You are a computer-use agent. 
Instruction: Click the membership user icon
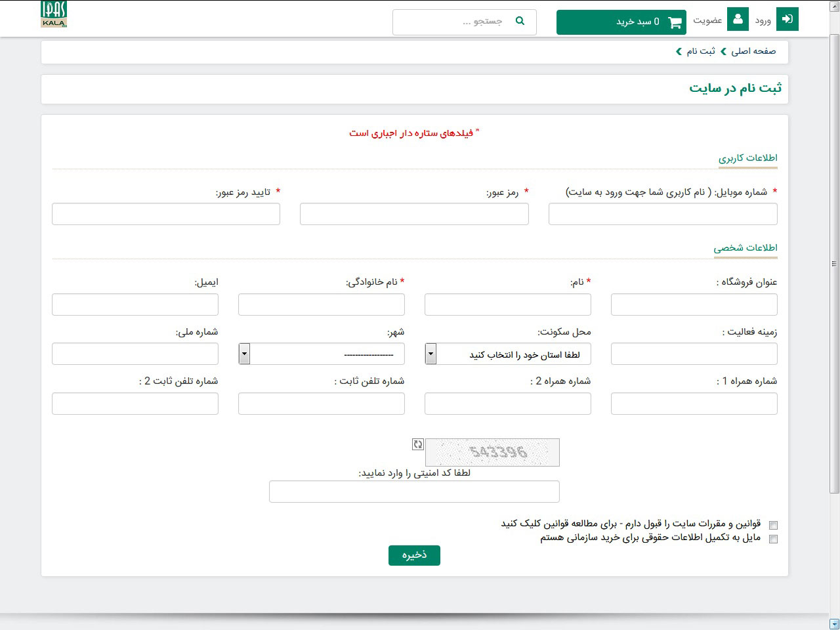[738, 19]
